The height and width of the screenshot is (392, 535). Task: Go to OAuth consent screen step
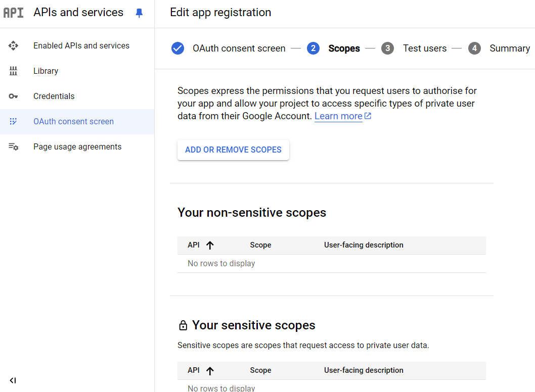pos(239,48)
